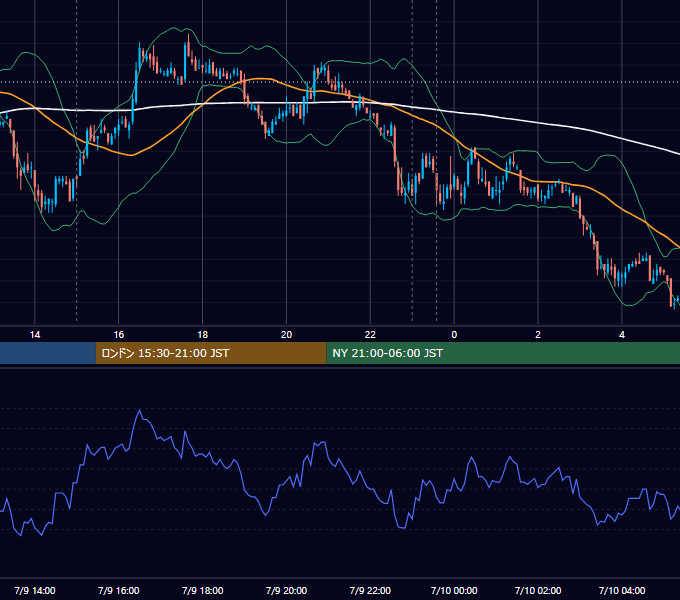Click the date label 7/9 20:00
Screen dimensions: 680x600
pos(286,590)
